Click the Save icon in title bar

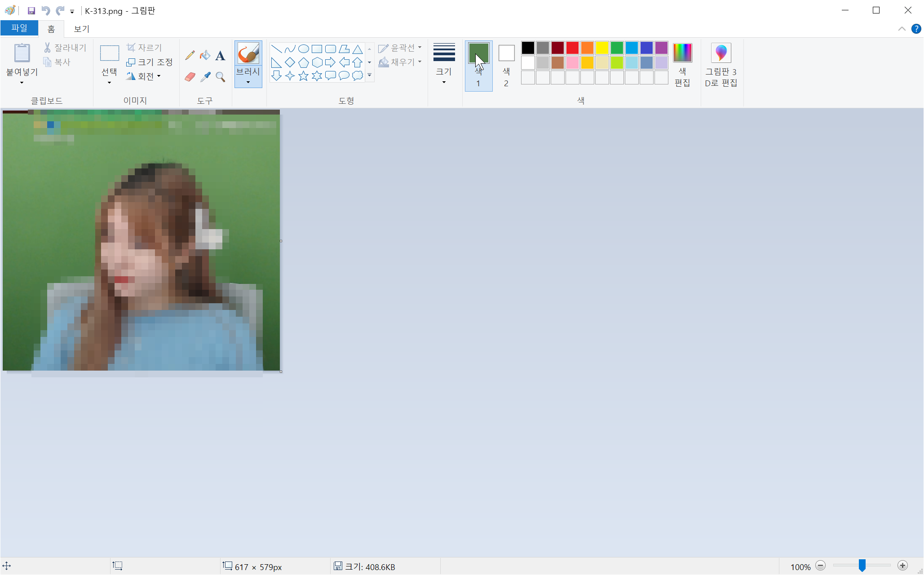(31, 10)
